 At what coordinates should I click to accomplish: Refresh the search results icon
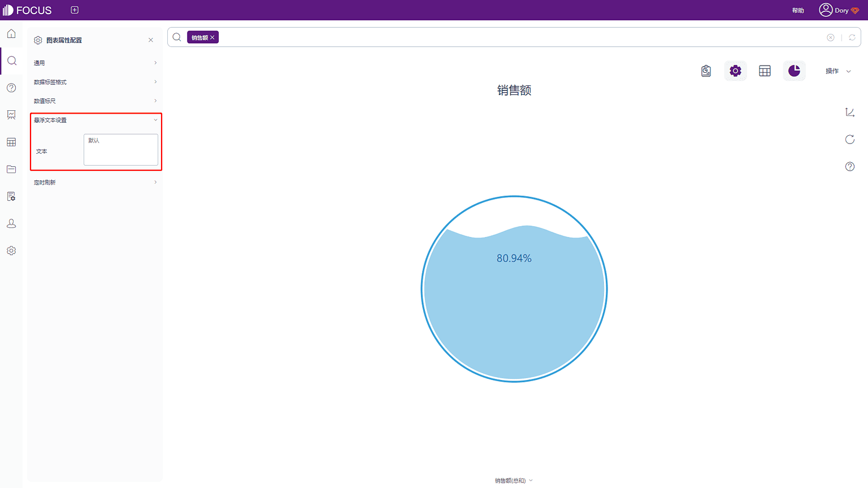[x=852, y=37]
